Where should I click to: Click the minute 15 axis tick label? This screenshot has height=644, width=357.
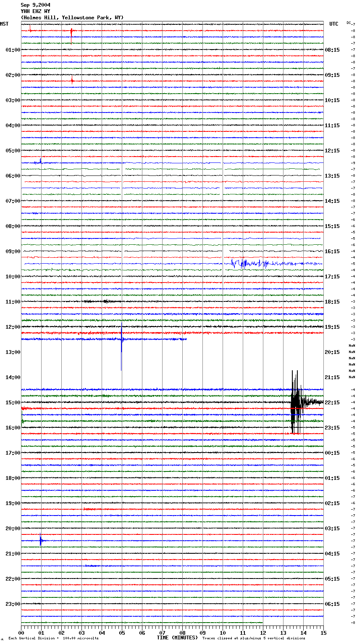coord(323,633)
